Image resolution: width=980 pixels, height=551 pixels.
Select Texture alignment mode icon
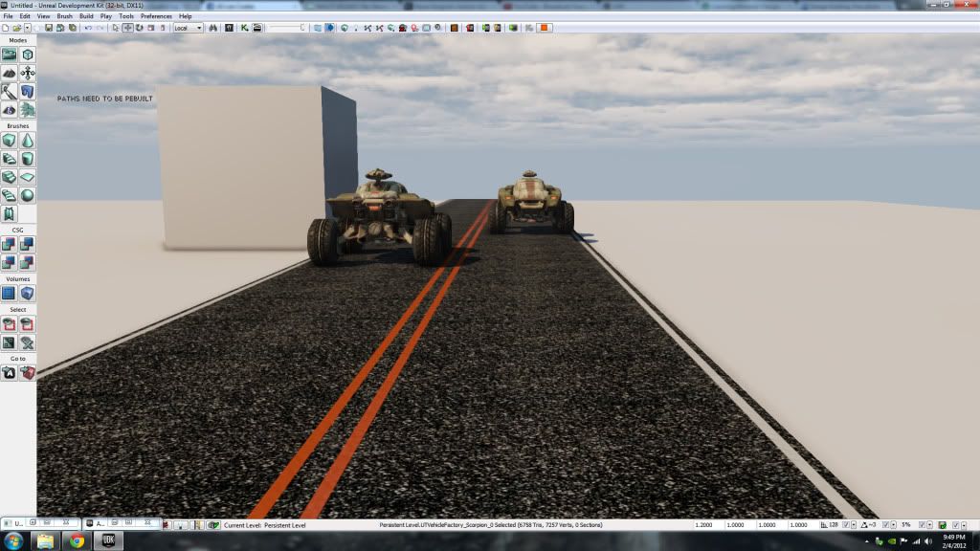[x=27, y=73]
